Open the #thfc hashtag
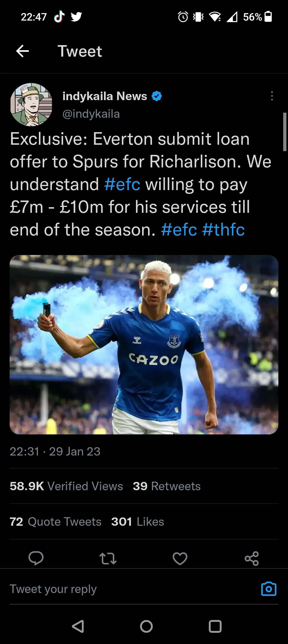Screen dimensions: 288x644 click(223, 230)
